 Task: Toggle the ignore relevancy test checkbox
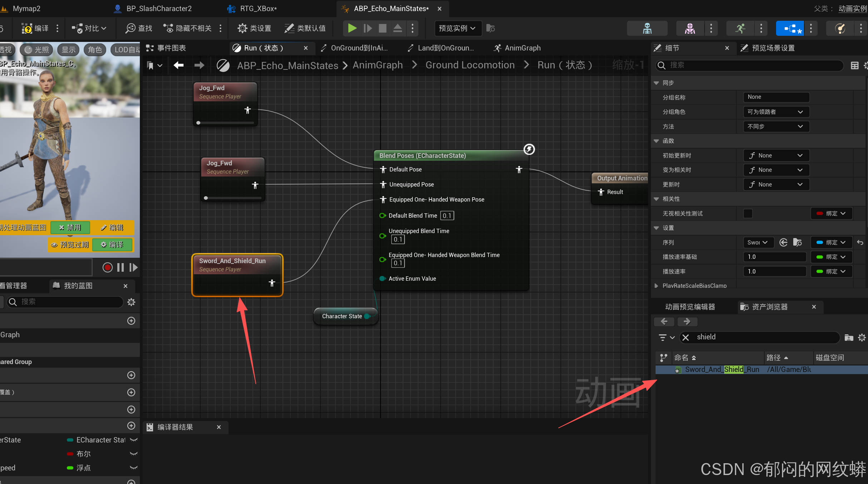coord(748,213)
